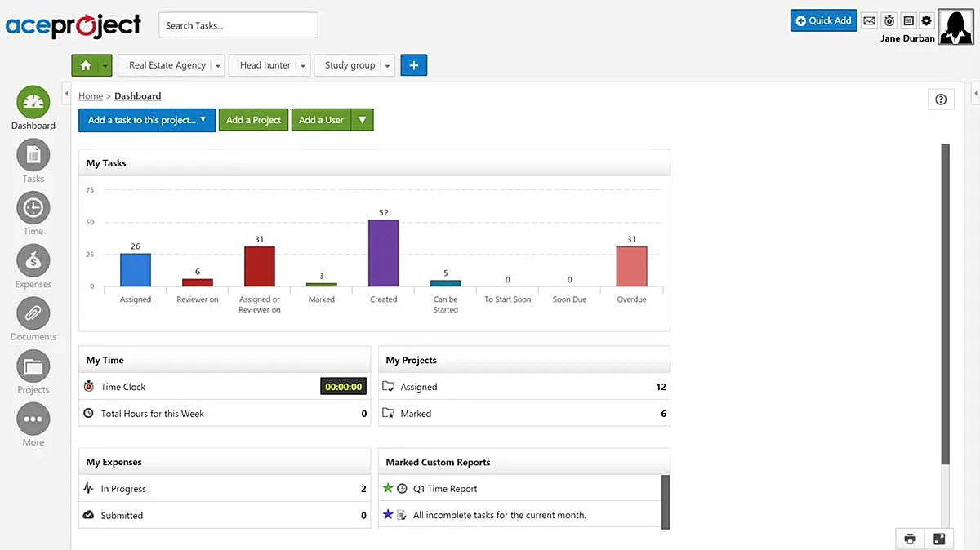Viewport: 980px width, 550px height.
Task: Follow the Home breadcrumb link
Action: click(x=90, y=95)
